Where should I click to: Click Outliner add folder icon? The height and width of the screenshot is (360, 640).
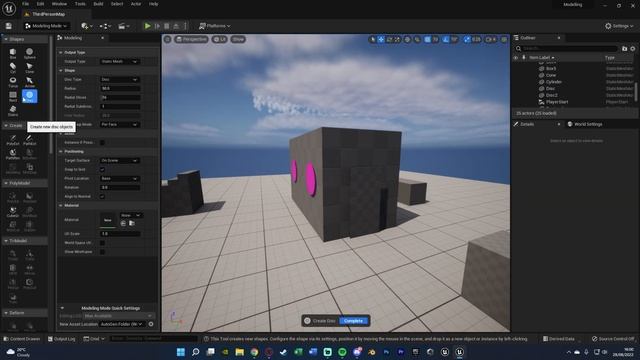point(624,49)
